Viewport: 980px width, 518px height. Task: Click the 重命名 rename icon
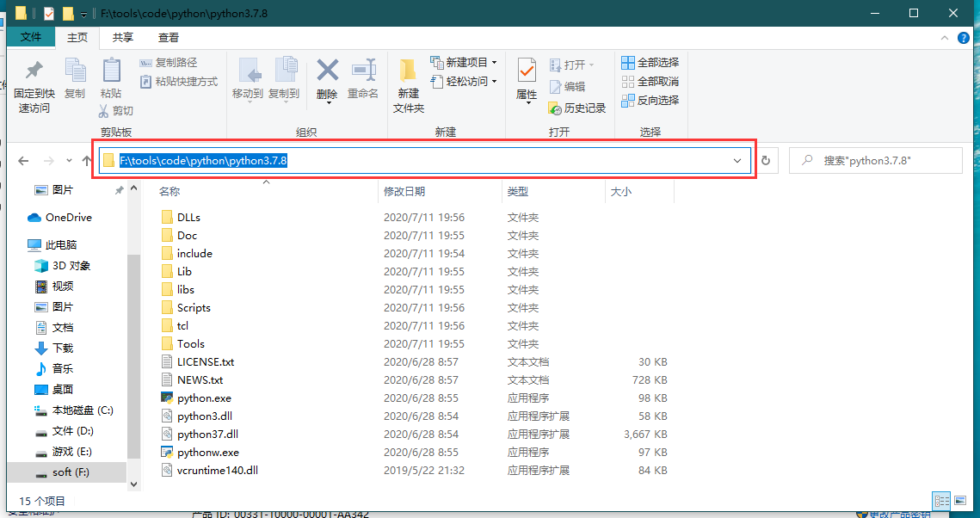(363, 70)
